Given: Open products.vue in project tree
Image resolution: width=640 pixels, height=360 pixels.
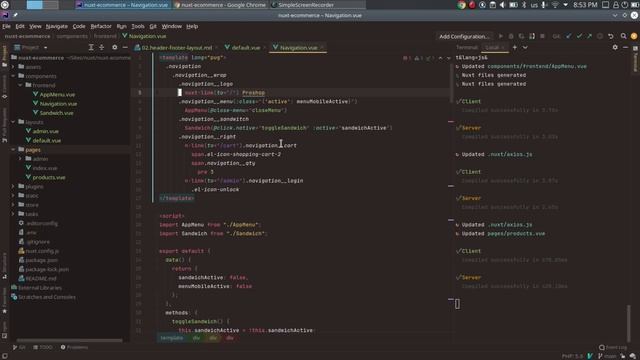Looking at the screenshot, I should 49,177.
